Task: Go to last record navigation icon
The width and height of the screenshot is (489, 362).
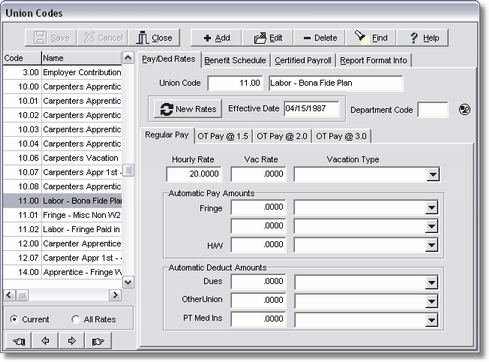Action: (x=98, y=341)
